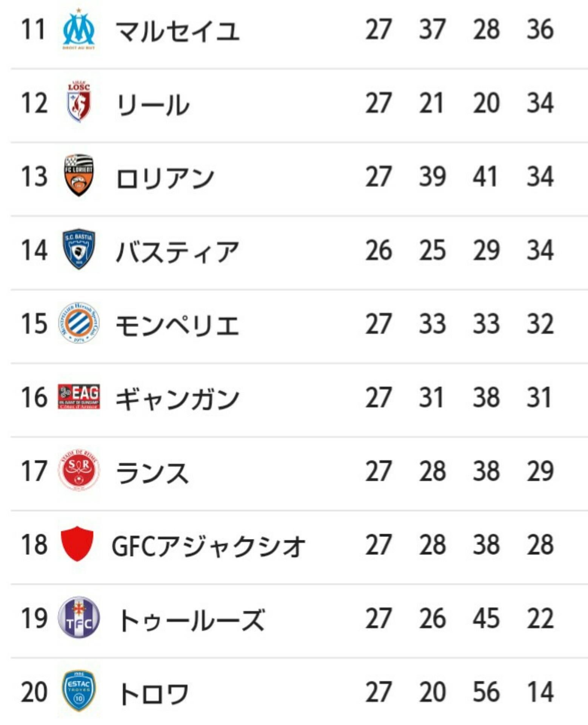Open the マルセイユ team name
Image resolution: width=588 pixels, height=725 pixels.
pos(177,31)
